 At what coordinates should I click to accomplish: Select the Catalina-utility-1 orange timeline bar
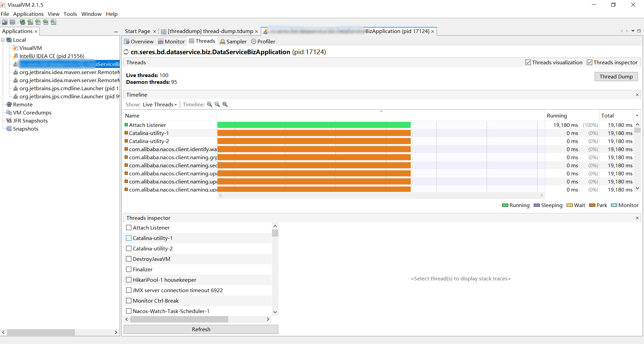[314, 133]
